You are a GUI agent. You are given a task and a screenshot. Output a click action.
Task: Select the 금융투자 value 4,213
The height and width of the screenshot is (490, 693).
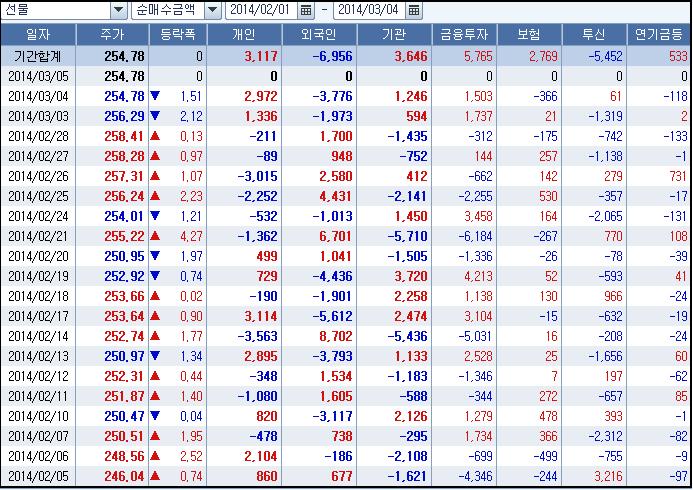478,276
